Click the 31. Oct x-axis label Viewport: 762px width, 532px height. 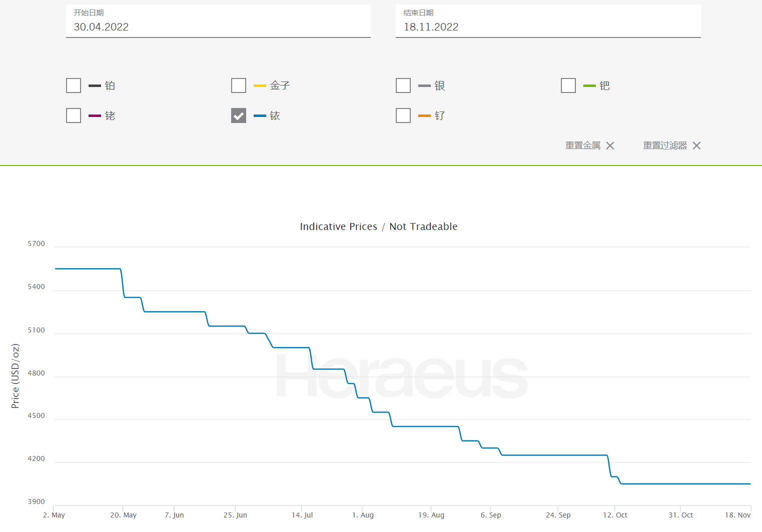680,515
